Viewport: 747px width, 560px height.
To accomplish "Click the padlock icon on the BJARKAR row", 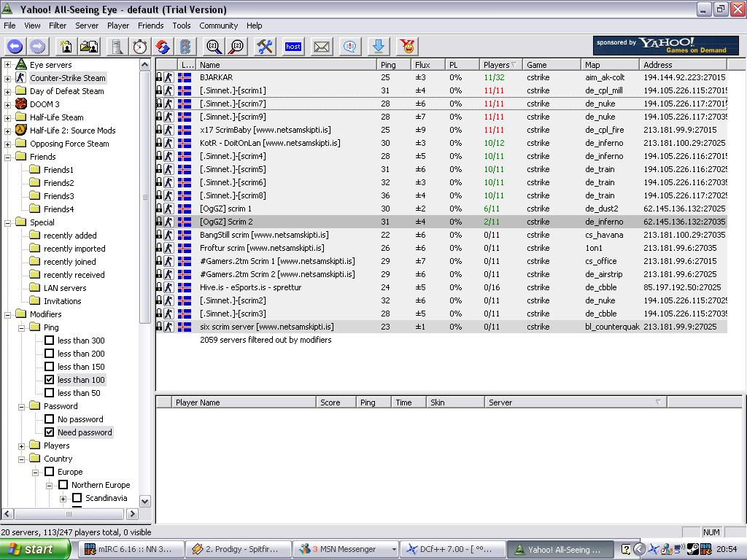I will point(159,77).
